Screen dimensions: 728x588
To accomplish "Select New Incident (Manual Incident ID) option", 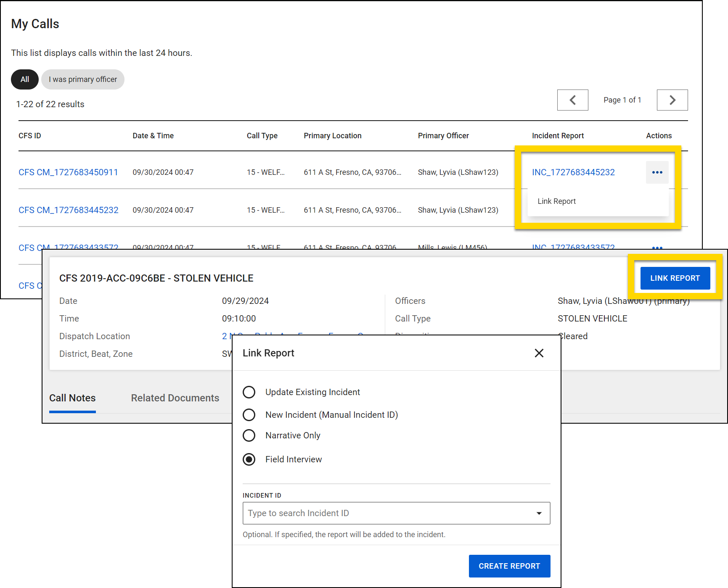I will 249,415.
